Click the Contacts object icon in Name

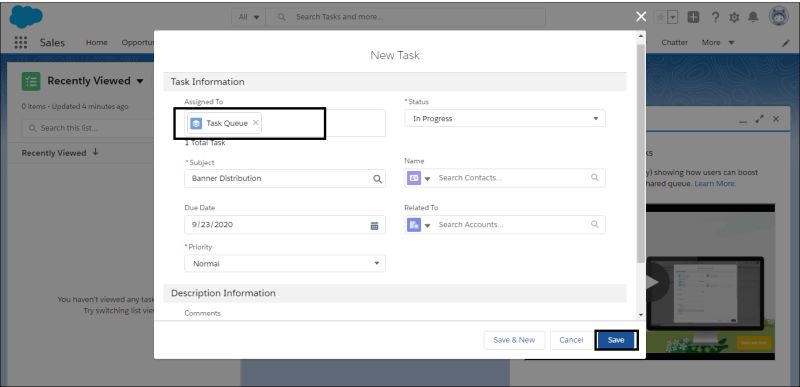(x=414, y=178)
